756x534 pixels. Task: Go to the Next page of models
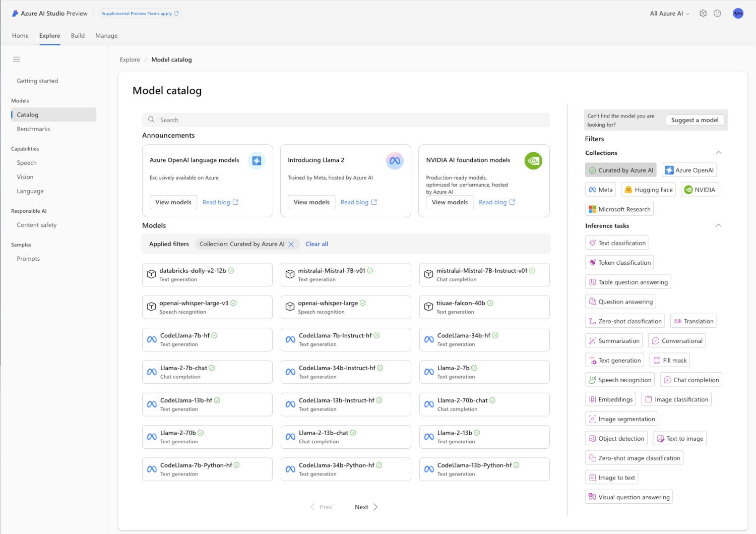tap(366, 507)
